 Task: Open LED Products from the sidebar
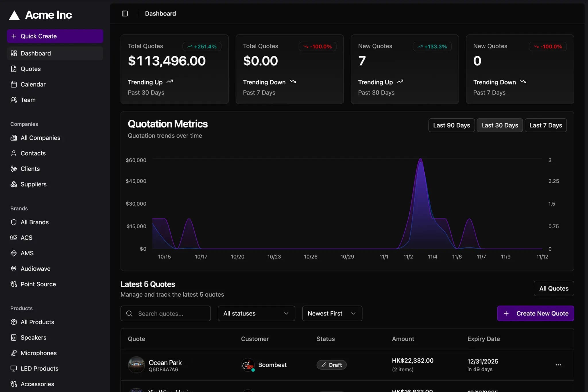click(x=39, y=368)
